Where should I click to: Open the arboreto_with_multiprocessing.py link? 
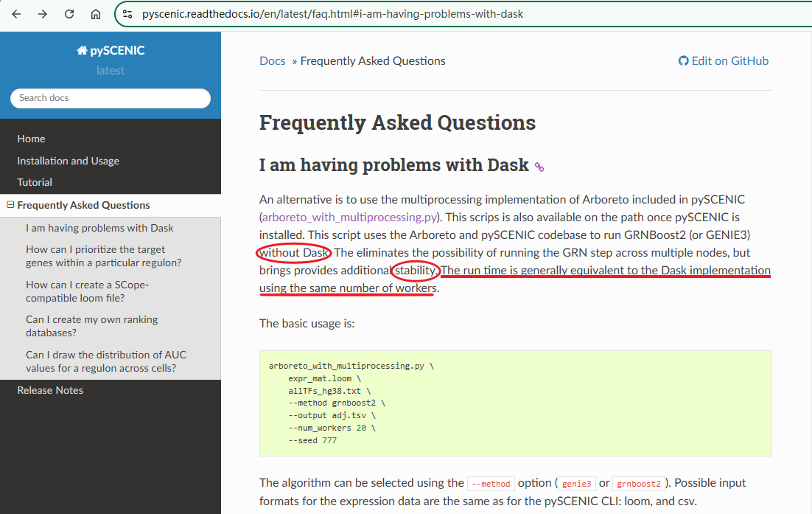(350, 217)
